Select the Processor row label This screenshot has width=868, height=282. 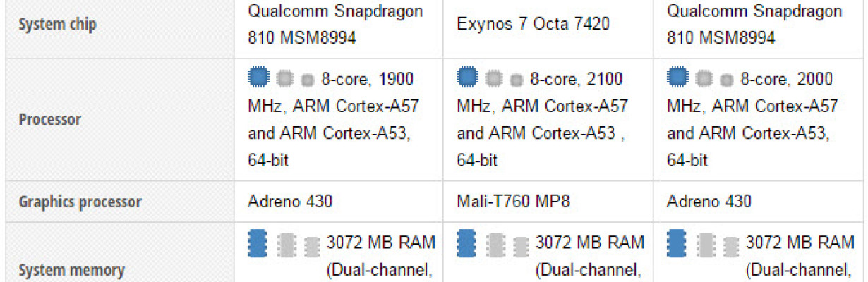tap(49, 119)
